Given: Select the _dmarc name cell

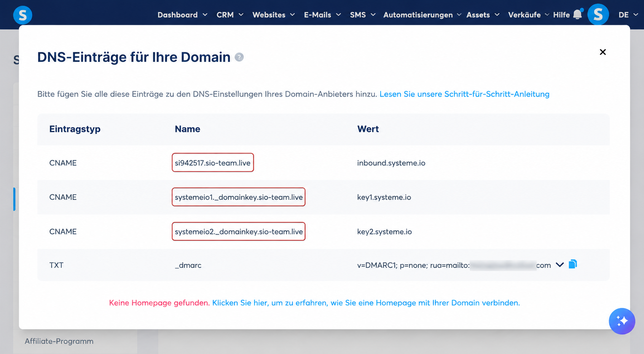Looking at the screenshot, I should tap(188, 265).
